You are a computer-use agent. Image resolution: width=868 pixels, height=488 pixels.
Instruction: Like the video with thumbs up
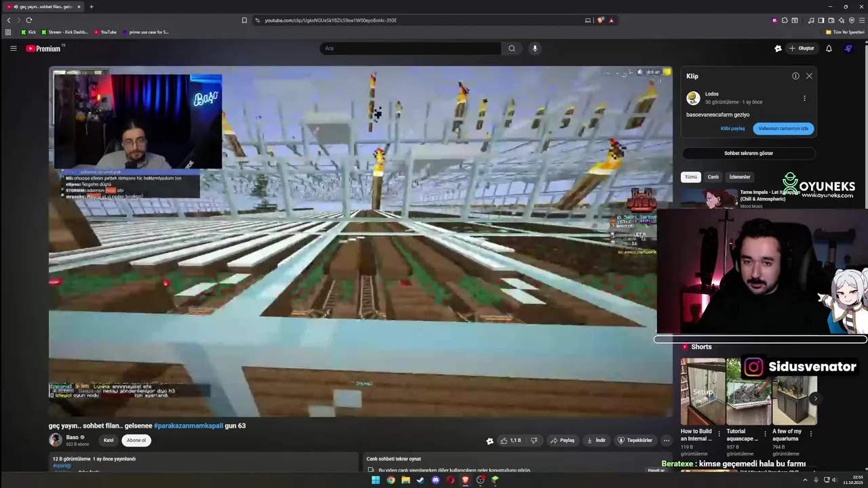510,440
